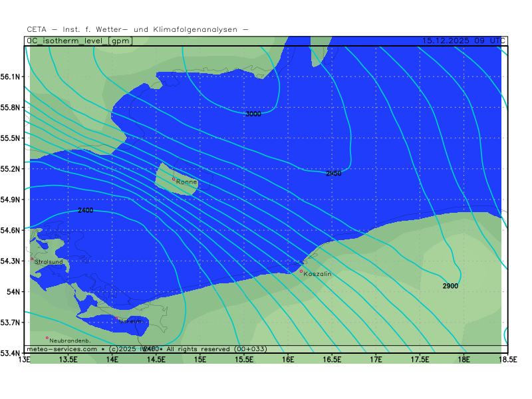Click the Ronne city marker
This screenshot has height=399, width=532.
point(174,179)
